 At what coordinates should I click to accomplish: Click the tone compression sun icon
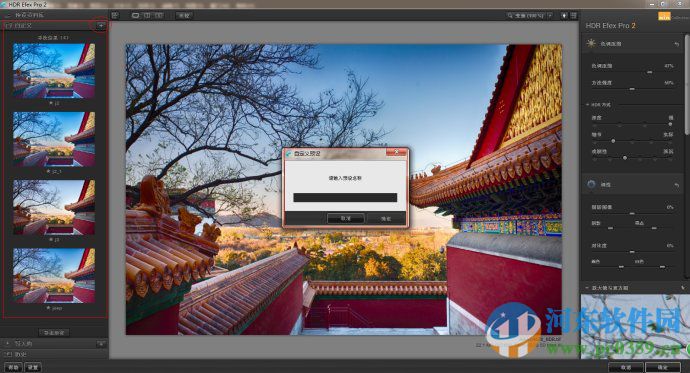(x=591, y=43)
